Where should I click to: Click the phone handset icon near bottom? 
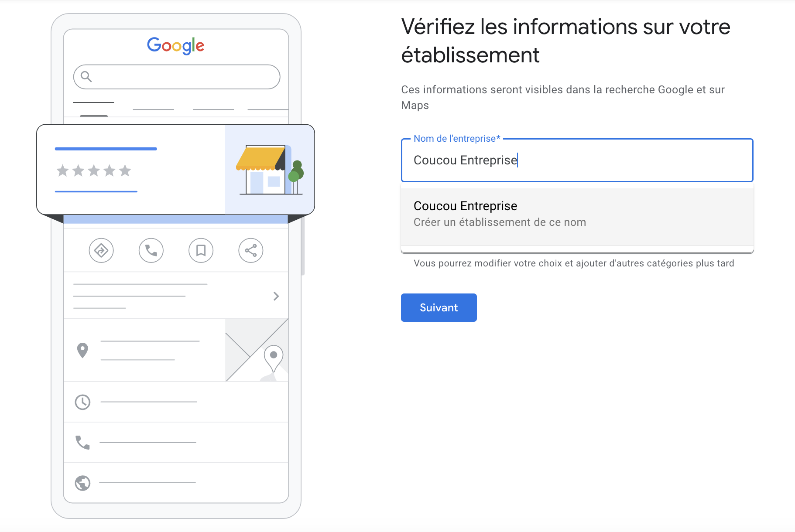tap(82, 442)
